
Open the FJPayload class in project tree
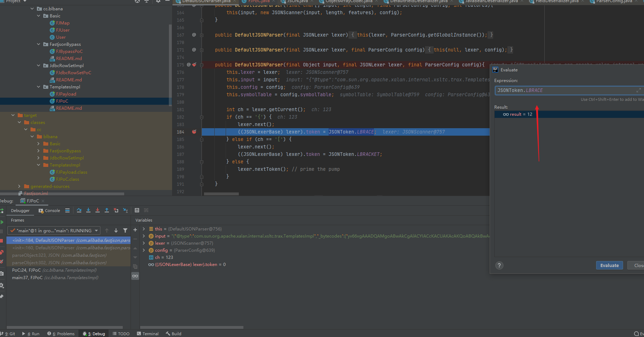pyautogui.click(x=66, y=94)
